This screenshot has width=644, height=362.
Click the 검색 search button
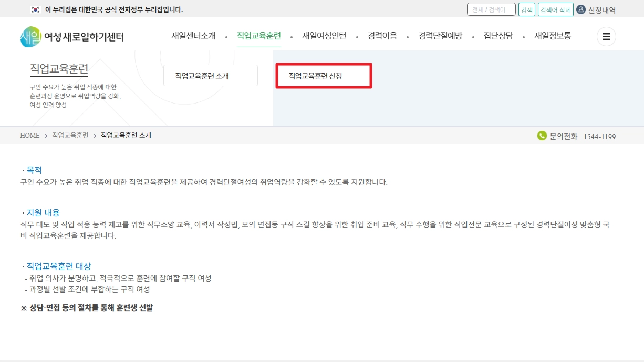(527, 9)
